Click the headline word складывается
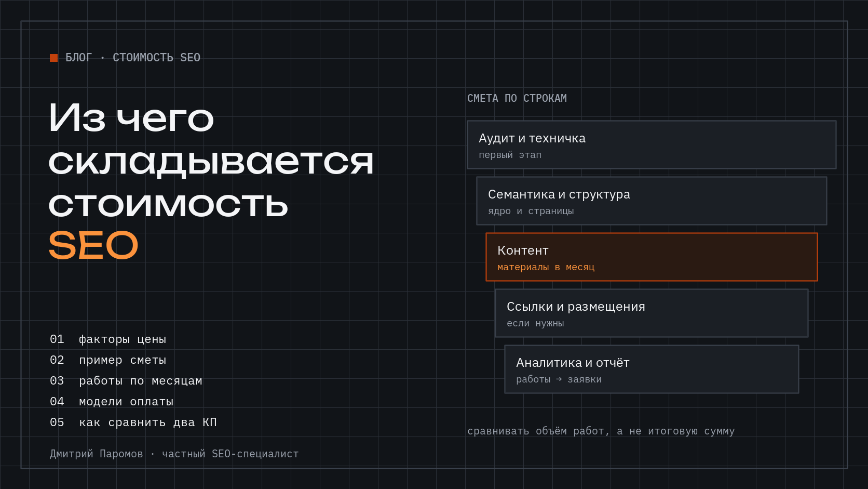 pyautogui.click(x=211, y=162)
